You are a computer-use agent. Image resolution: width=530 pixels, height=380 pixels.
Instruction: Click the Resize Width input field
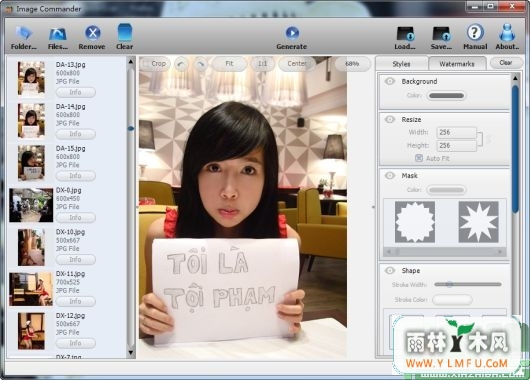(456, 133)
